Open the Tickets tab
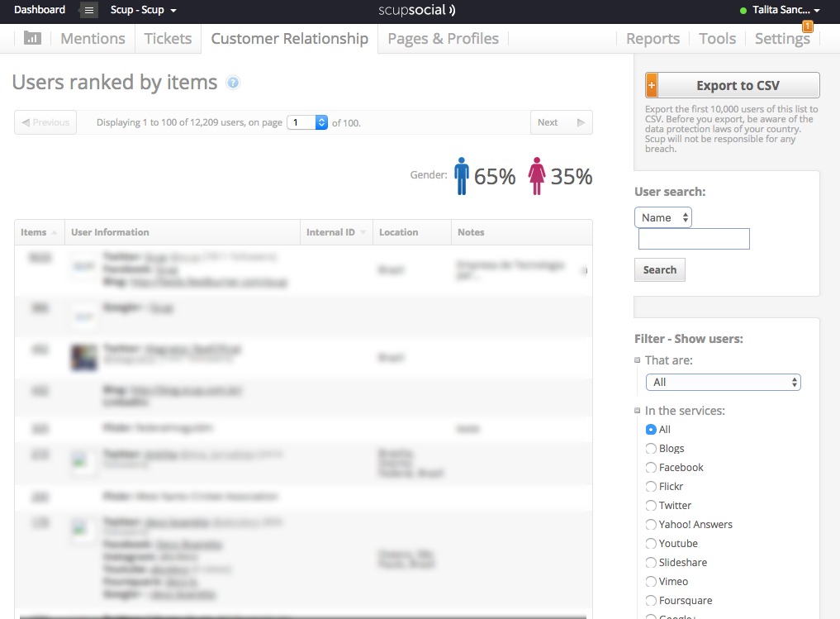840x619 pixels. [168, 39]
